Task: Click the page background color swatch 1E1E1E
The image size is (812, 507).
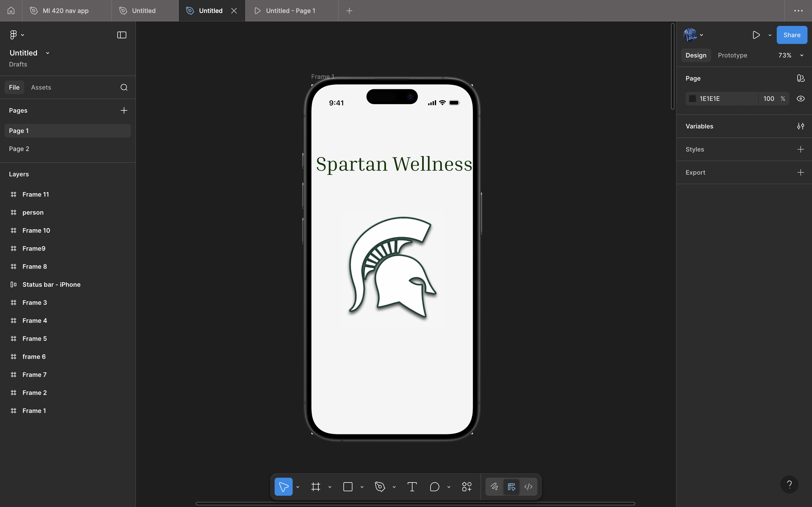Action: coord(692,98)
